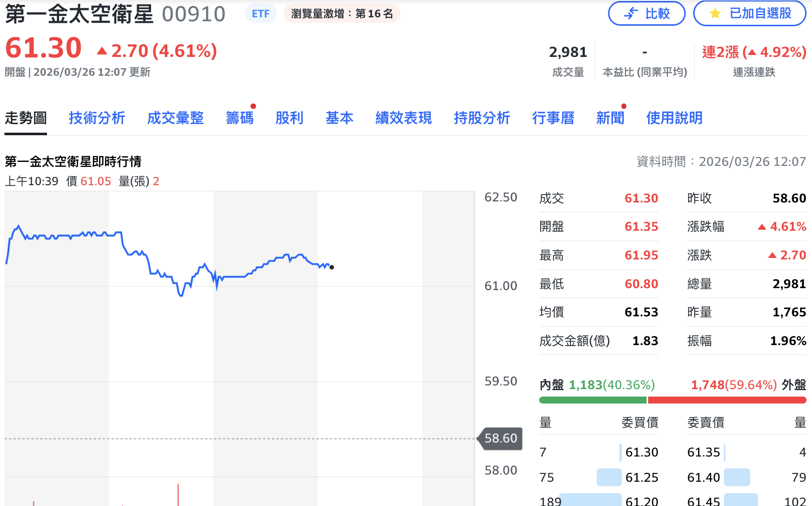Open 籌碼 tab with red notification dot

pyautogui.click(x=240, y=118)
